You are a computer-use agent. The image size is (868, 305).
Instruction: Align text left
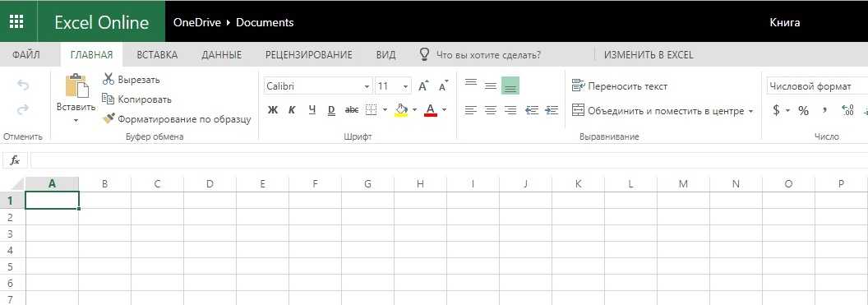(470, 110)
